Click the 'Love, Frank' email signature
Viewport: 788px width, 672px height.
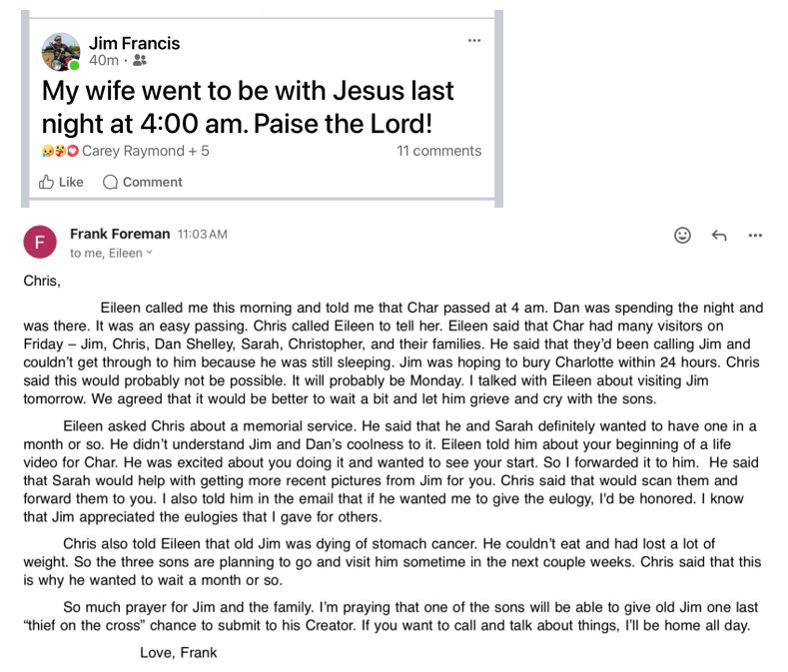(178, 652)
